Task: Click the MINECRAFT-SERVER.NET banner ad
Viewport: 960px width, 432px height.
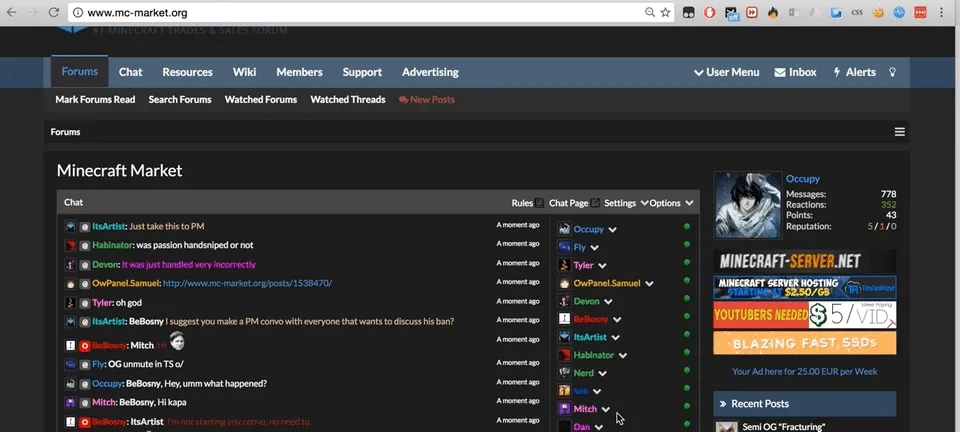Action: tap(804, 261)
